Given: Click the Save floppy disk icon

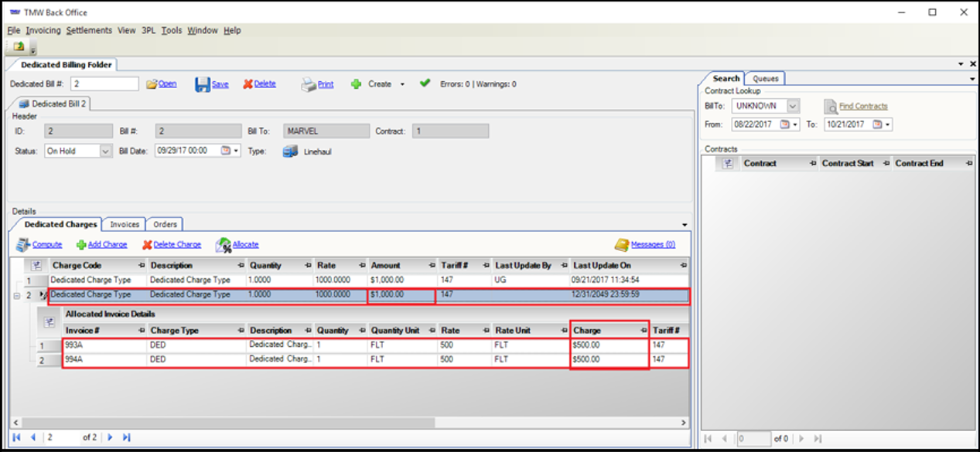Looking at the screenshot, I should (x=202, y=84).
